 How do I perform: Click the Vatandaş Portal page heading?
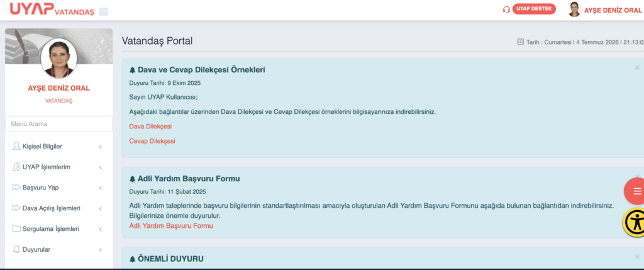[157, 41]
